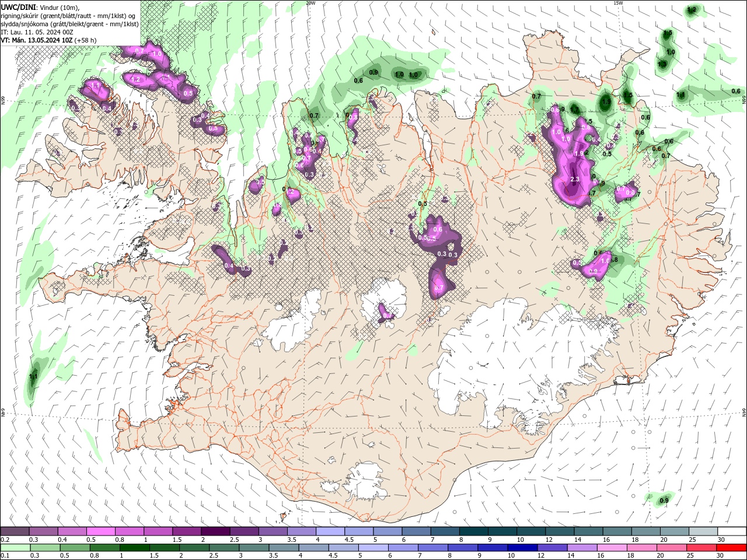Click the 20W longitude label
This screenshot has height=560, width=747.
point(311,3)
